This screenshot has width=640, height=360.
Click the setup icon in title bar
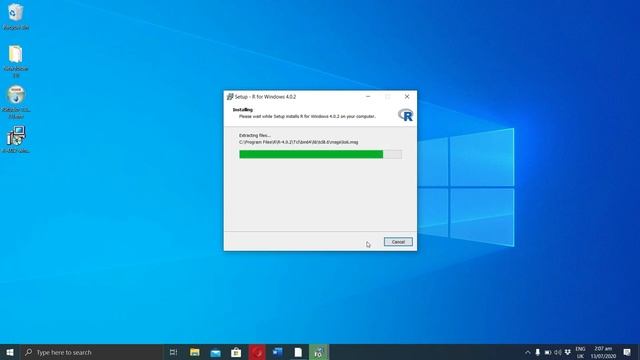click(x=230, y=97)
